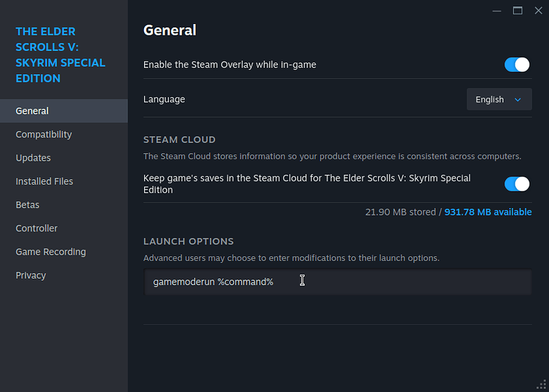This screenshot has height=392, width=549.
Task: Click the Steam Cloud description text
Action: click(332, 157)
